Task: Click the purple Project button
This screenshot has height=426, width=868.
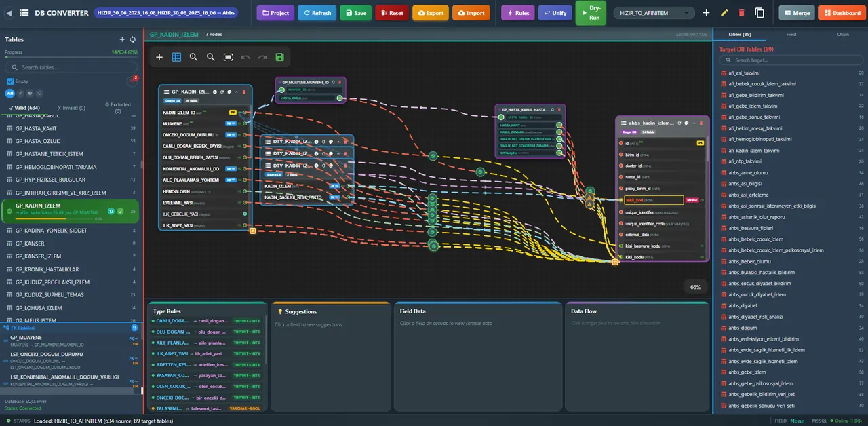Action: coord(275,13)
